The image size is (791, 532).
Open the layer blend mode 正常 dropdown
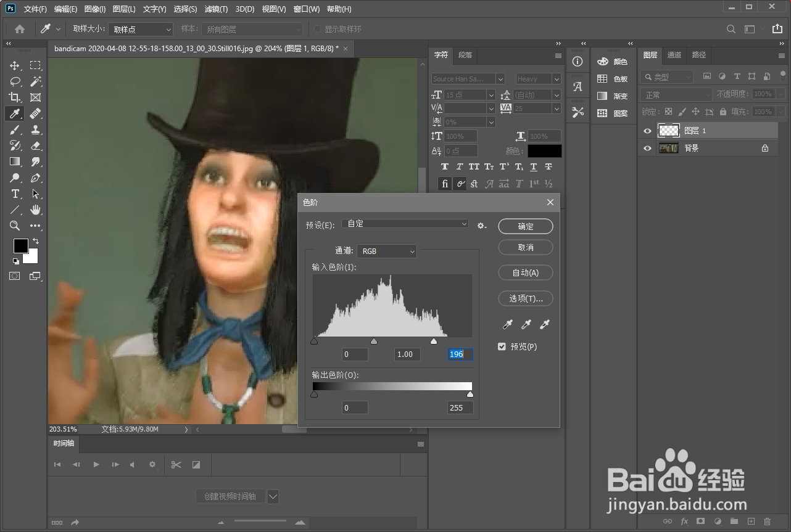click(x=676, y=95)
